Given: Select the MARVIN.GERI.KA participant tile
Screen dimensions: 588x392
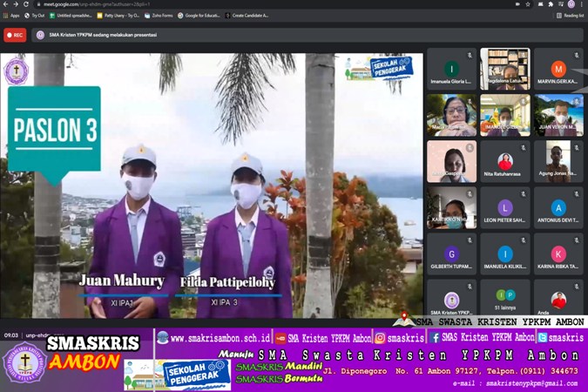Looking at the screenshot, I should click(x=558, y=69).
